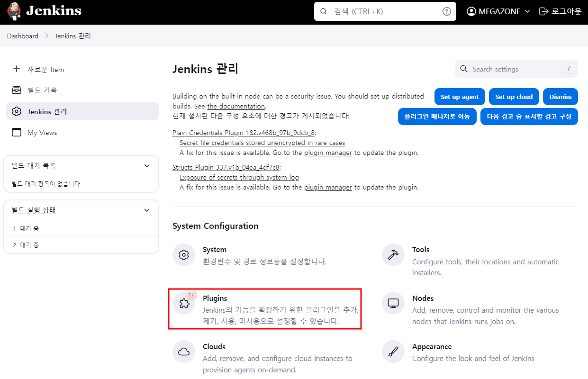
Task: Open search help question mark icon
Action: pyautogui.click(x=446, y=11)
